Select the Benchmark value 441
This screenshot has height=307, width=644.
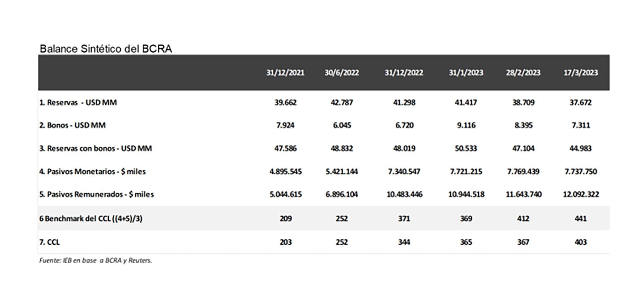pos(580,219)
